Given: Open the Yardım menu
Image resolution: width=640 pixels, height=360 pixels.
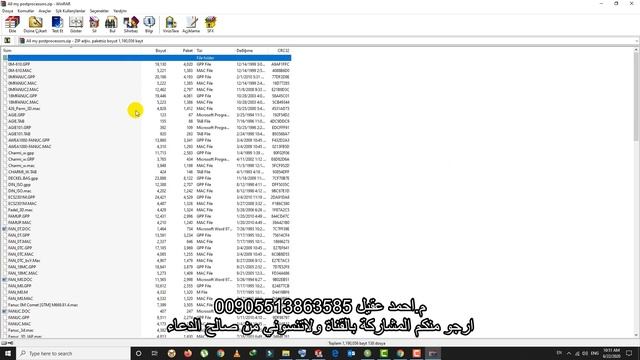Looking at the screenshot, I should pyautogui.click(x=120, y=11).
